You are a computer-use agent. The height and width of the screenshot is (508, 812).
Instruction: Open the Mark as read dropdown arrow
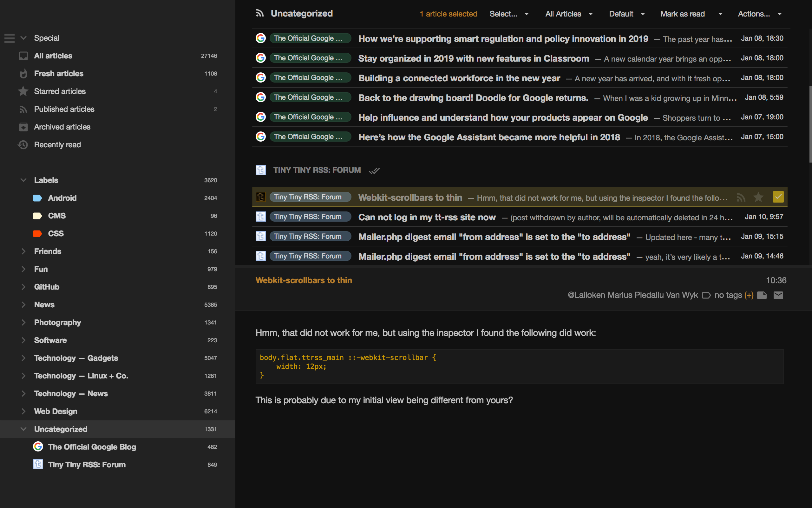pyautogui.click(x=720, y=14)
